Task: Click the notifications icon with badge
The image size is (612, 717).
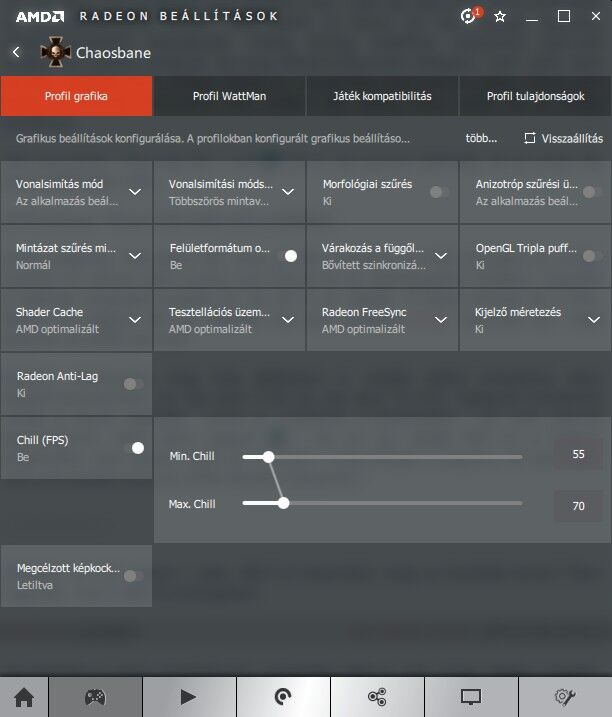Action: (x=470, y=16)
